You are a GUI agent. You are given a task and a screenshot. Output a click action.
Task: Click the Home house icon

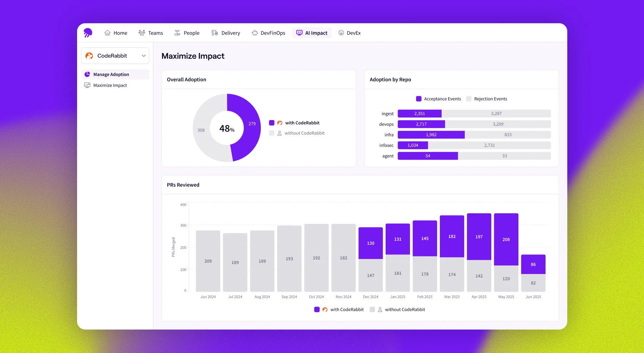107,33
